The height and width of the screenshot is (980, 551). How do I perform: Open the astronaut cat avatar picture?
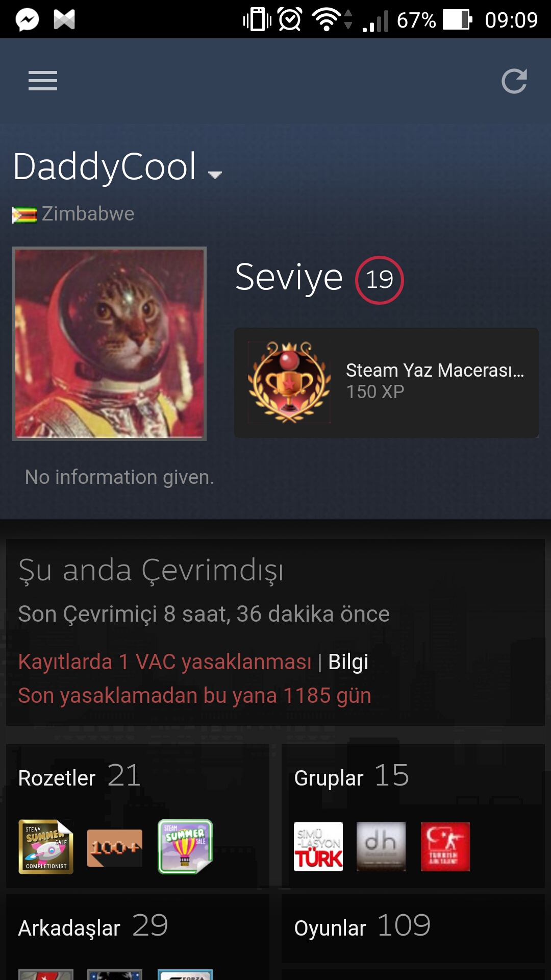109,344
